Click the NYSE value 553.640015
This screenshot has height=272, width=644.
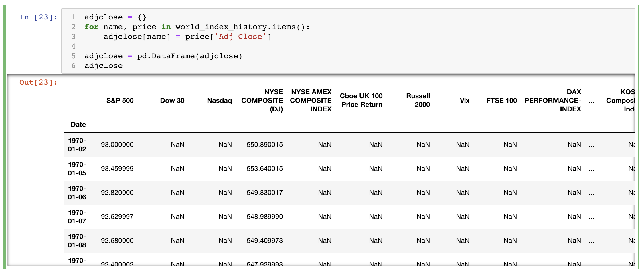[x=265, y=169]
